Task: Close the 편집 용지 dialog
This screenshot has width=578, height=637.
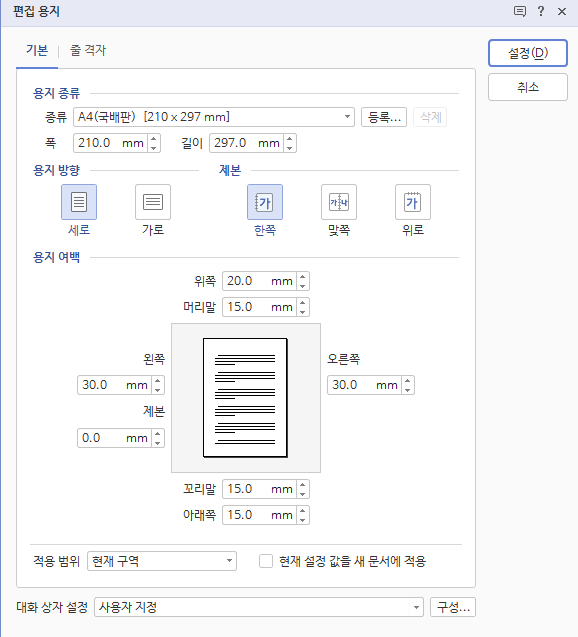Action: (562, 11)
